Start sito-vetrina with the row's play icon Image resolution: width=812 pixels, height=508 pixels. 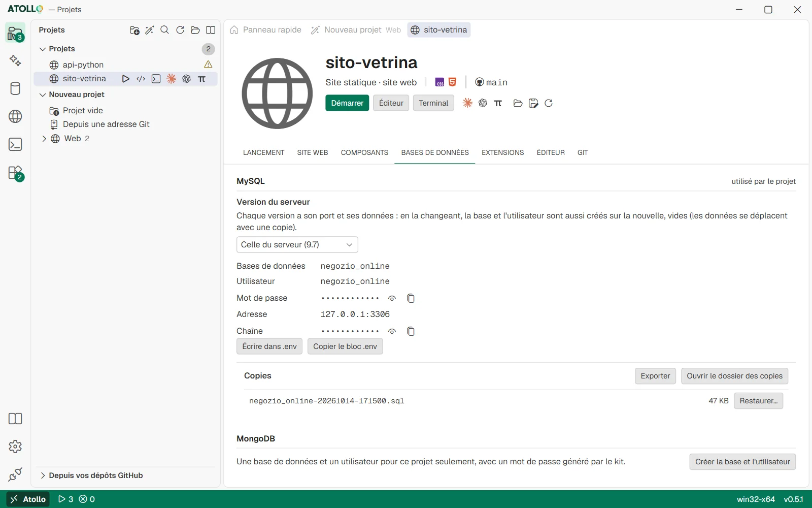(x=126, y=79)
